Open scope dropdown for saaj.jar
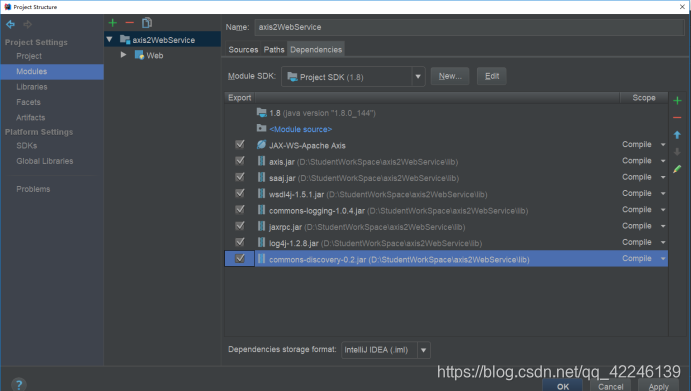Image resolution: width=691 pixels, height=391 pixels. coord(663,177)
